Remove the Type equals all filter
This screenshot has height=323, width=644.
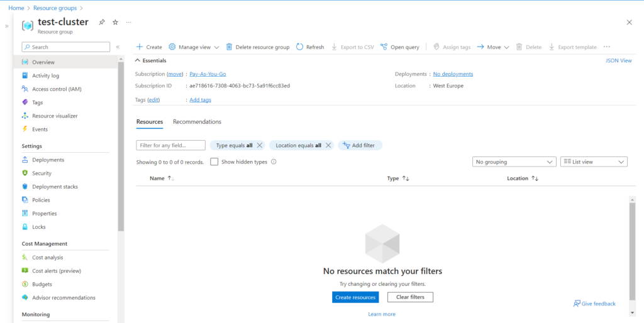coord(259,145)
